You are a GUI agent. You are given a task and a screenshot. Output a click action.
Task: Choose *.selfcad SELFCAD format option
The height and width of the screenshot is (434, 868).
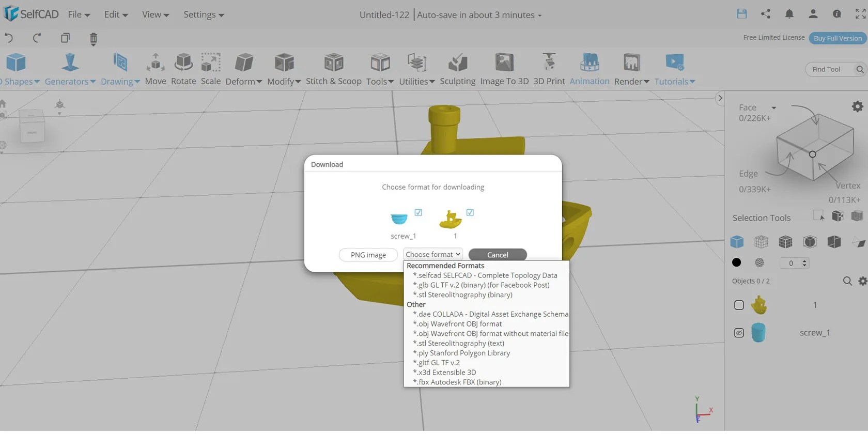(486, 275)
